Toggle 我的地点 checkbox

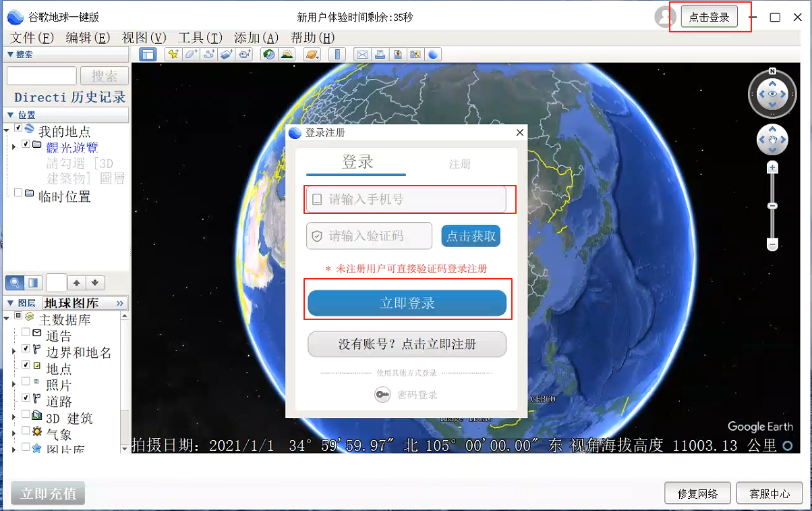(18, 128)
